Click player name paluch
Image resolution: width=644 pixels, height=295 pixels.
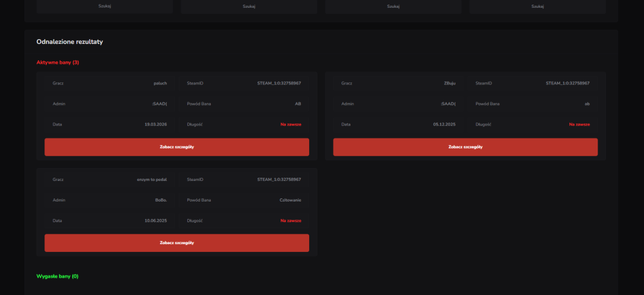(x=160, y=83)
